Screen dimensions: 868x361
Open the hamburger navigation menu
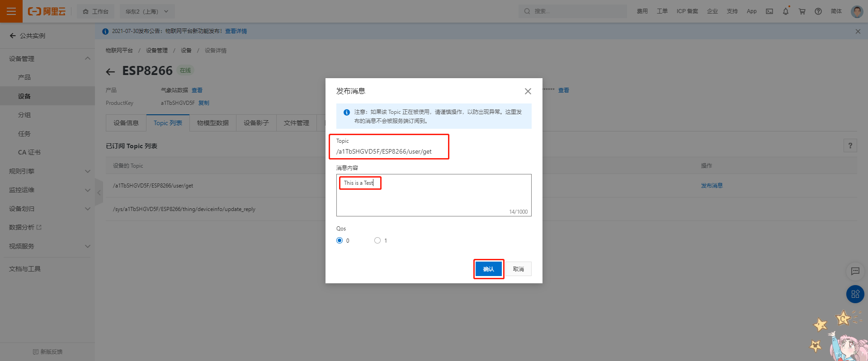(x=11, y=11)
